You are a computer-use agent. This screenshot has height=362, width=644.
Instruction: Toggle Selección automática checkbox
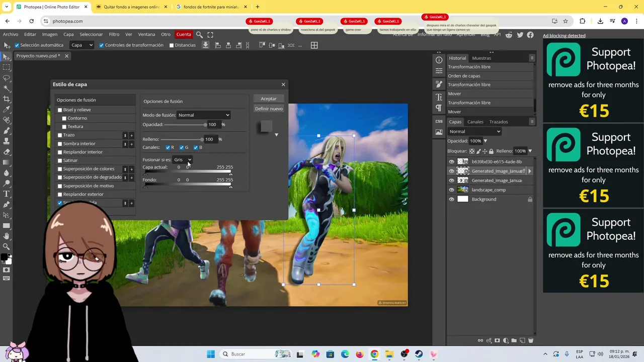click(x=17, y=45)
